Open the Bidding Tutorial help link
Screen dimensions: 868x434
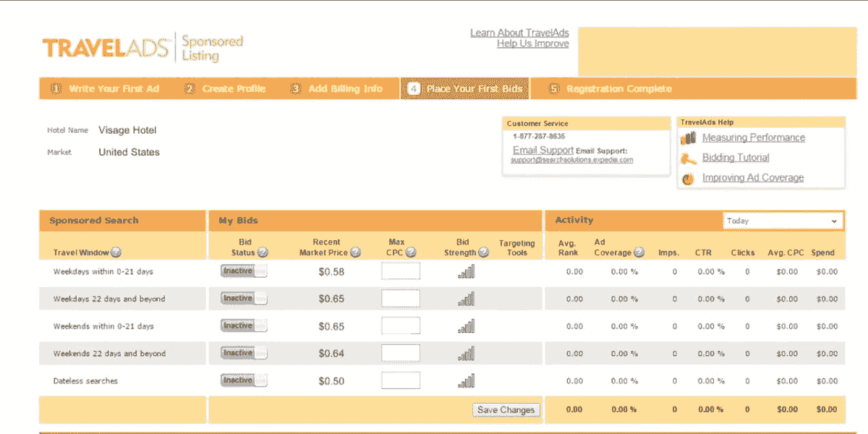(736, 158)
